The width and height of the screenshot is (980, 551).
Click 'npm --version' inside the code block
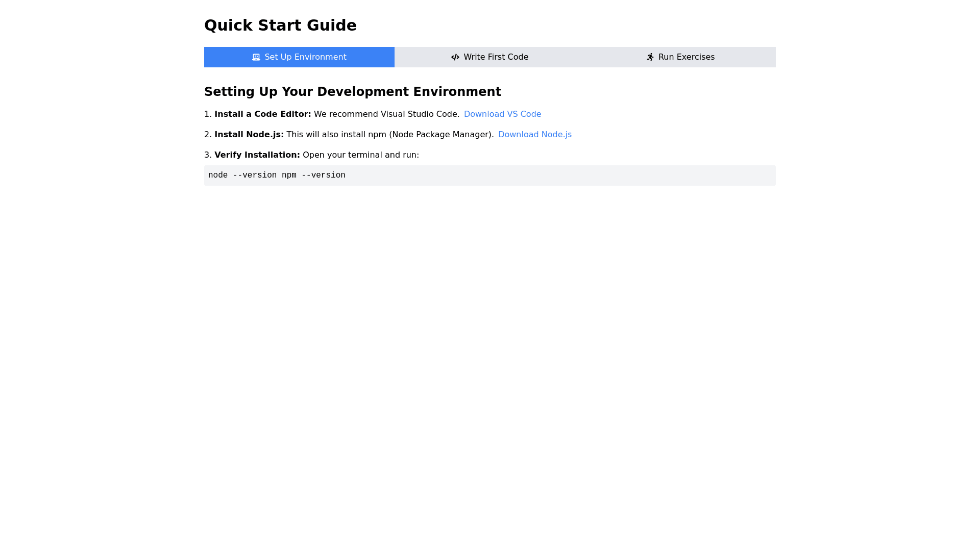pos(313,176)
